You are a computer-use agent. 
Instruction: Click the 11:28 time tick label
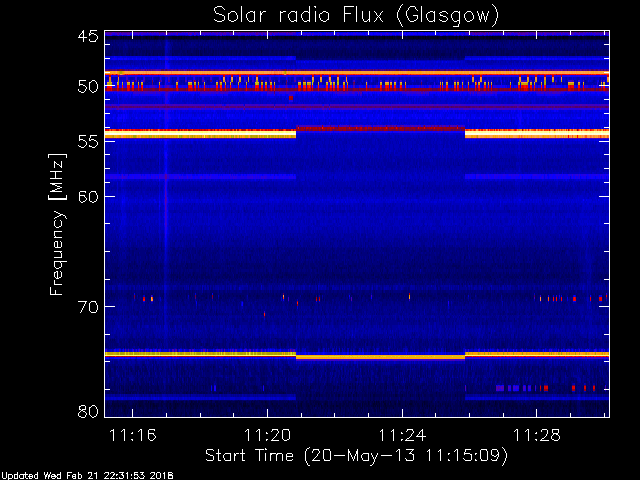tap(537, 435)
